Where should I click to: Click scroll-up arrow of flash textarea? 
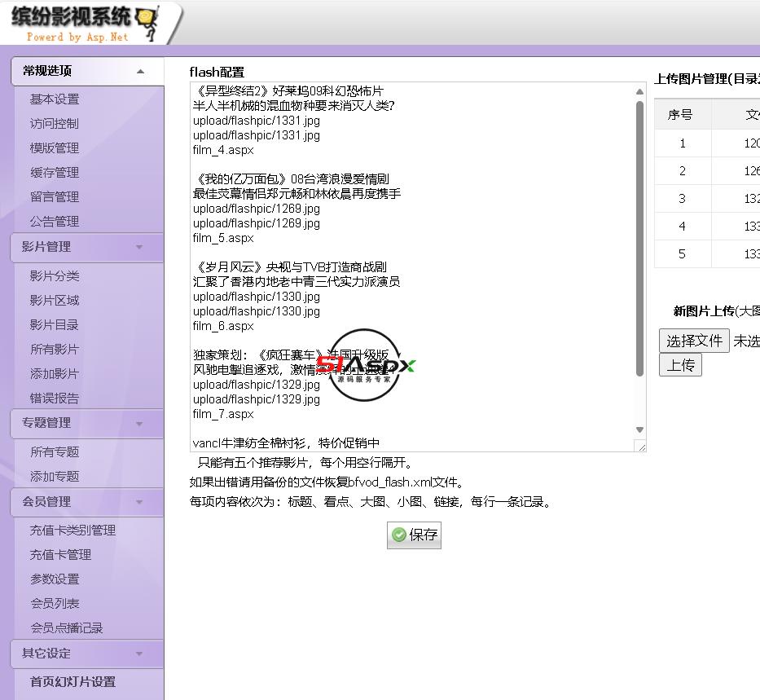[x=640, y=91]
